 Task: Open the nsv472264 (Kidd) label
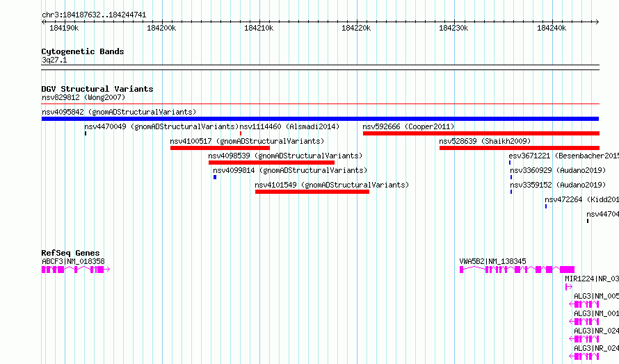point(582,199)
